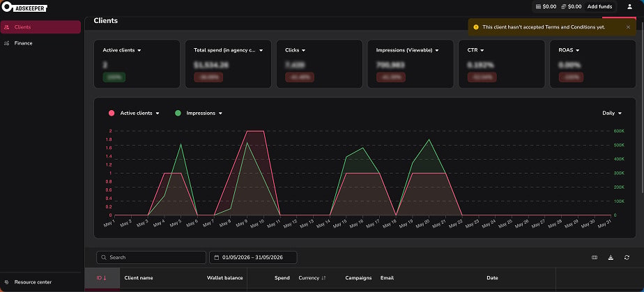Sort by Currency column arrows
The width and height of the screenshot is (644, 292).
coord(323,278)
